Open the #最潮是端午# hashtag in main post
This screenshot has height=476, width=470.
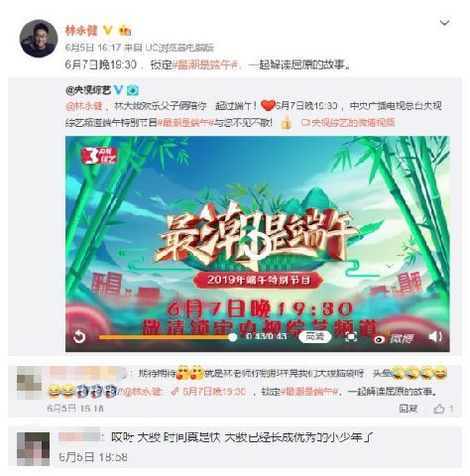pyautogui.click(x=206, y=64)
